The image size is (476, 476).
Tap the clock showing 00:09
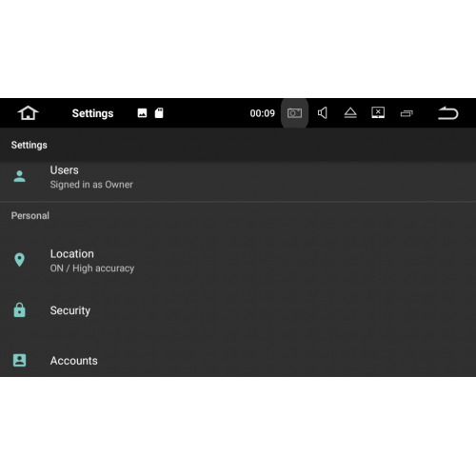[262, 113]
